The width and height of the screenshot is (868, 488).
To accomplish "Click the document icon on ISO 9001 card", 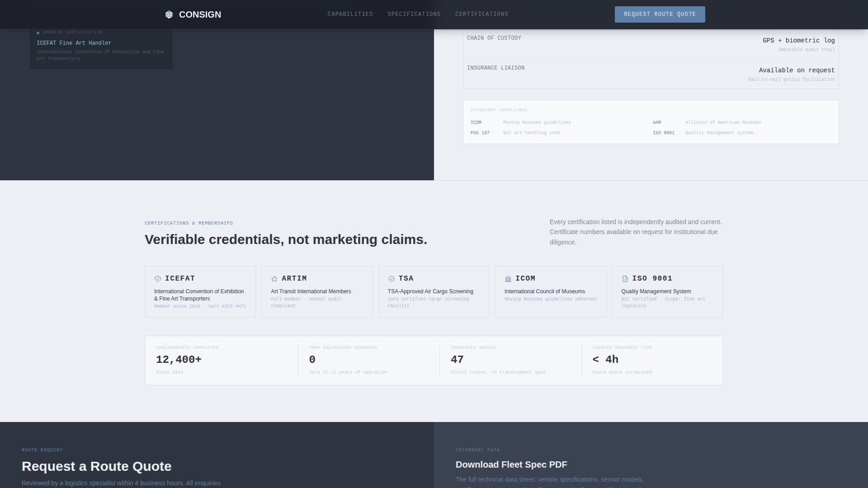I will 625,279.
